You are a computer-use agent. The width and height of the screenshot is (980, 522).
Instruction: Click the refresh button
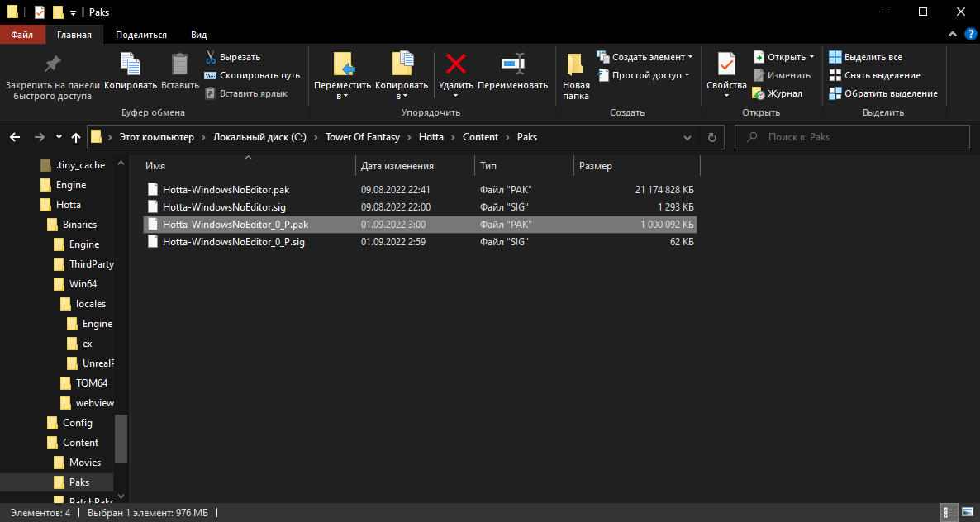(712, 137)
